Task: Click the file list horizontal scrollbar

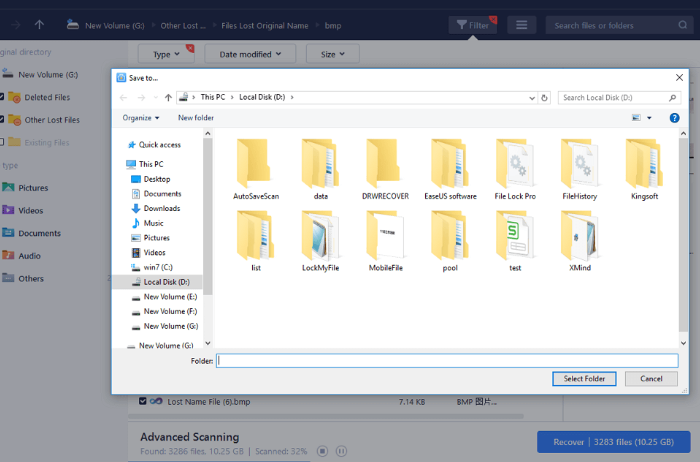Action: tap(326, 416)
